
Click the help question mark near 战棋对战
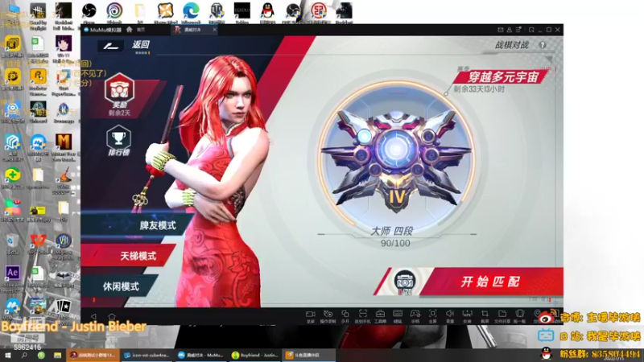[542, 45]
